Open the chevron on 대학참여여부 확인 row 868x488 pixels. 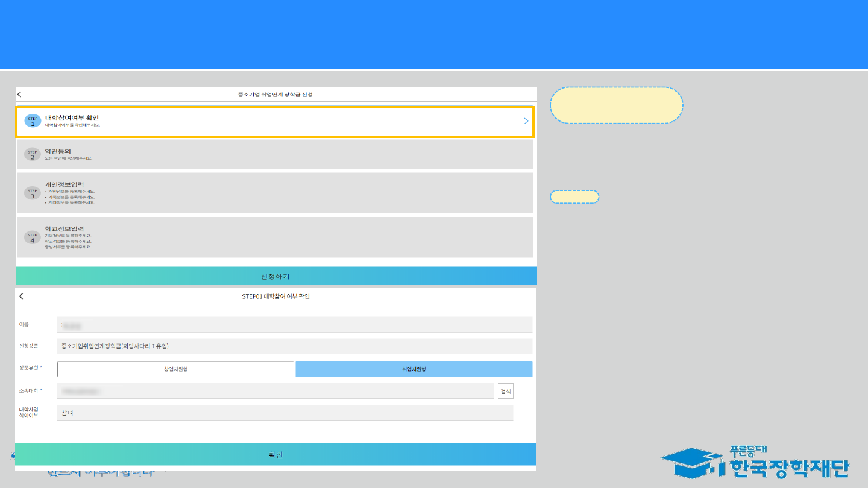(x=526, y=121)
